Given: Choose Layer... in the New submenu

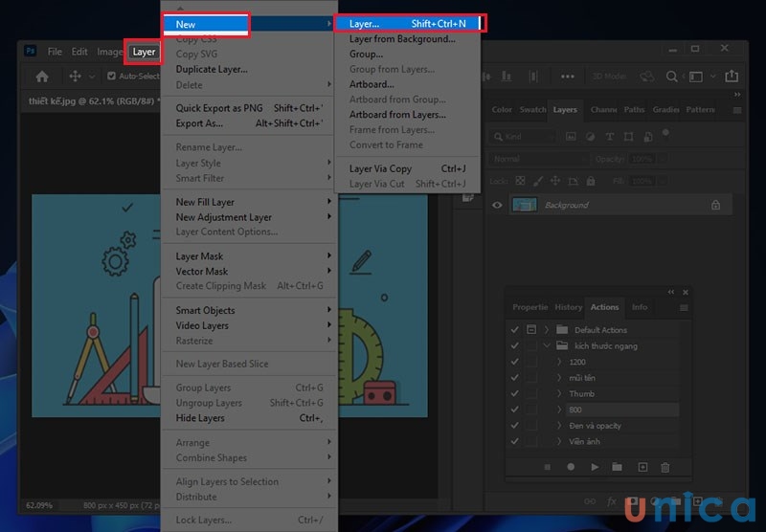Looking at the screenshot, I should 364,24.
